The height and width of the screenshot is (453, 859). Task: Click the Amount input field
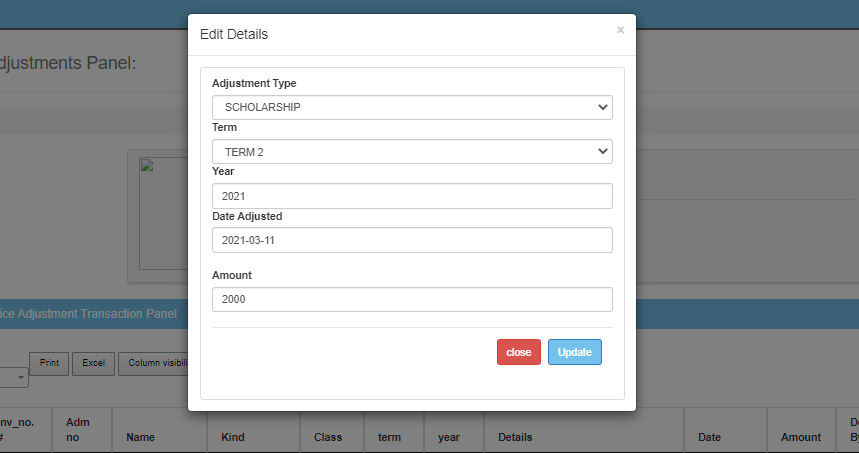point(412,299)
